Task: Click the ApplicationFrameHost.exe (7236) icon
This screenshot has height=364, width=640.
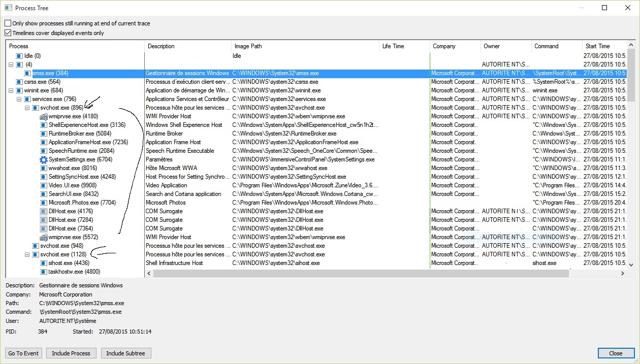Action: click(x=44, y=142)
